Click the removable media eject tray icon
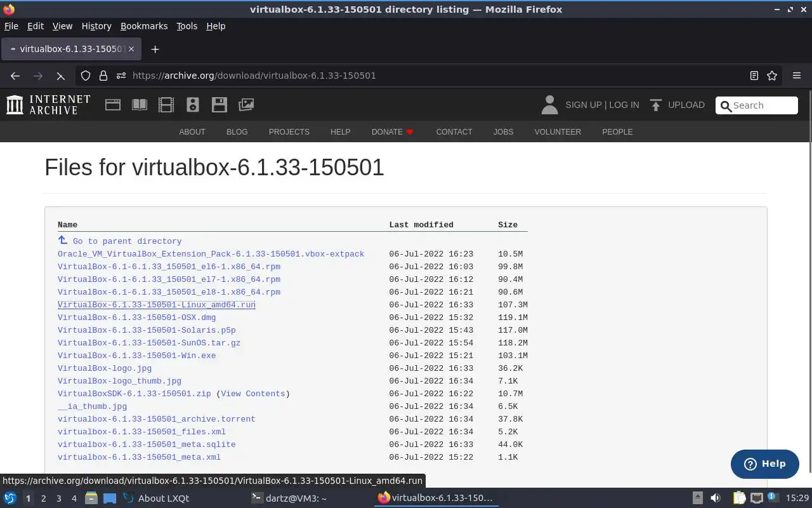The image size is (812, 508). pos(697,498)
